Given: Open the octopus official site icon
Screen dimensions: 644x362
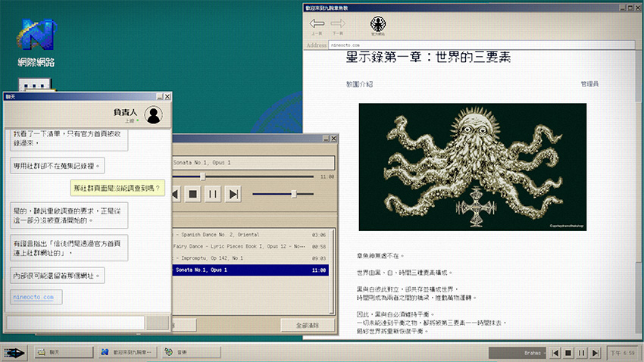Looking at the screenshot, I should (x=378, y=26).
